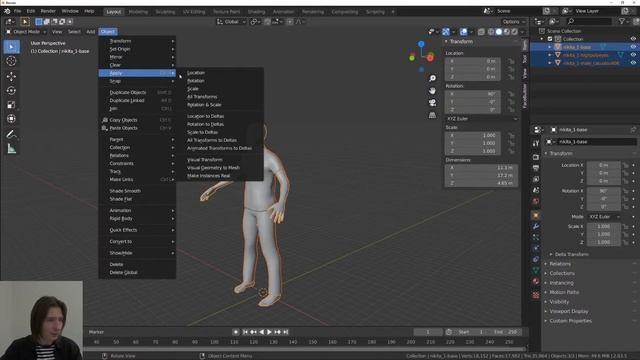Click the timeline play button
This screenshot has height=360, width=640.
click(269, 332)
